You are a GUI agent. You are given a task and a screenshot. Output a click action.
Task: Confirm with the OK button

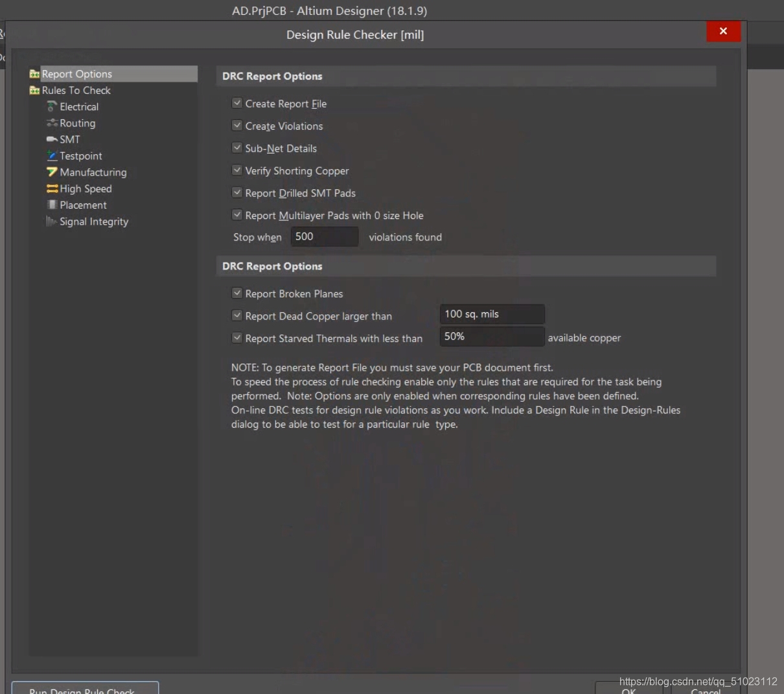pyautogui.click(x=628, y=689)
